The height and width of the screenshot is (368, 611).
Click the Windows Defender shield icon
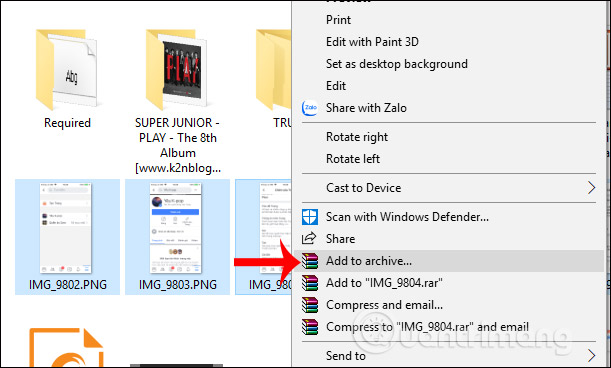click(310, 217)
